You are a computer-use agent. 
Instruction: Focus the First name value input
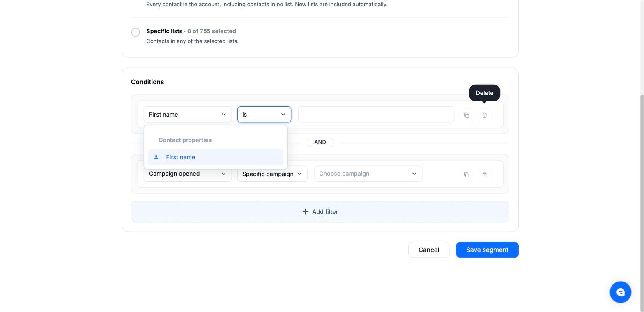coord(376,115)
